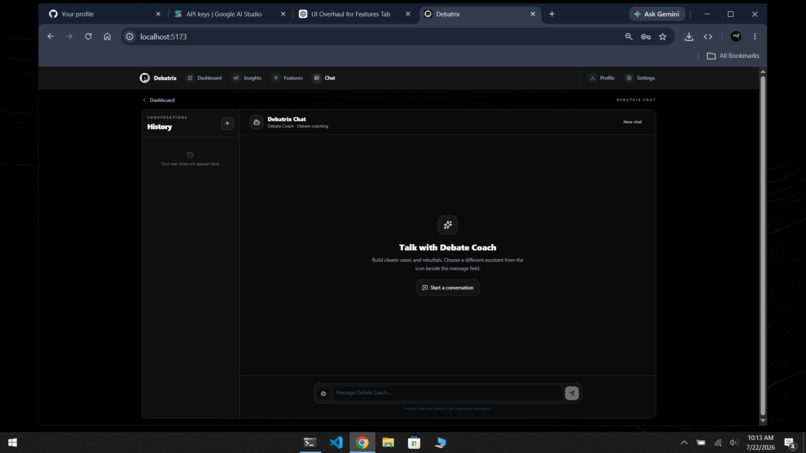Screen dimensions: 806x453
Task: Click the browser back arrow
Action: tap(50, 37)
